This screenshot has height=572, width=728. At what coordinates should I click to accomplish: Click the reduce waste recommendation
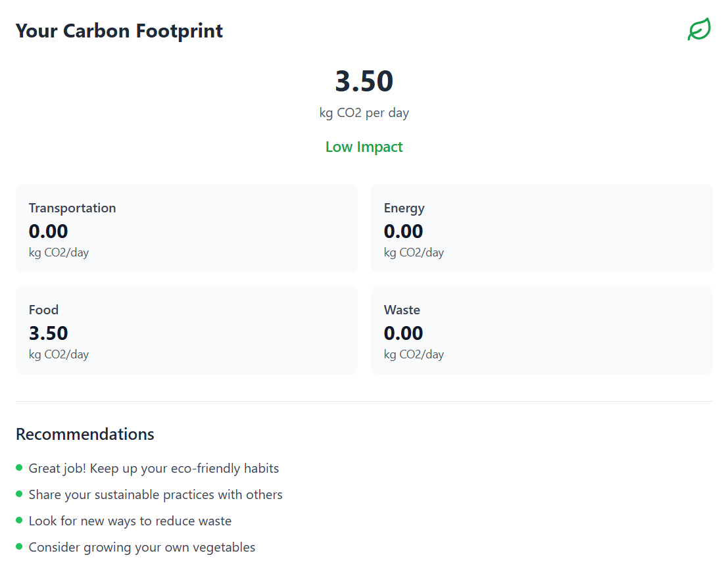tap(130, 521)
